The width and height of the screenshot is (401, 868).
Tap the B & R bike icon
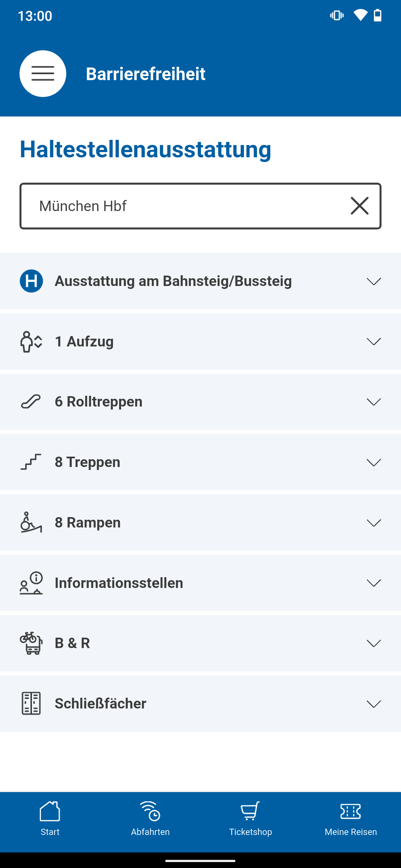(x=31, y=643)
